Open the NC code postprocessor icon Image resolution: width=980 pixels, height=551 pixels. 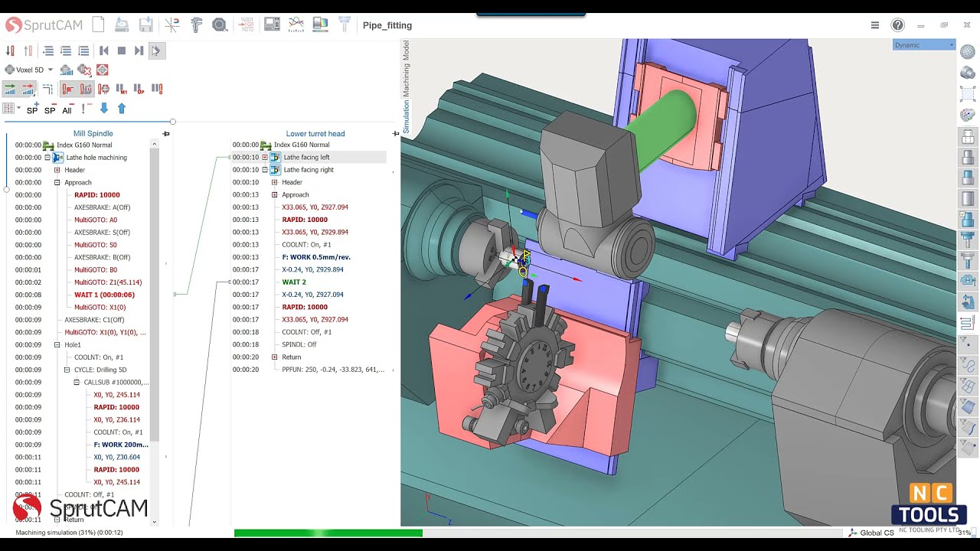tap(247, 25)
